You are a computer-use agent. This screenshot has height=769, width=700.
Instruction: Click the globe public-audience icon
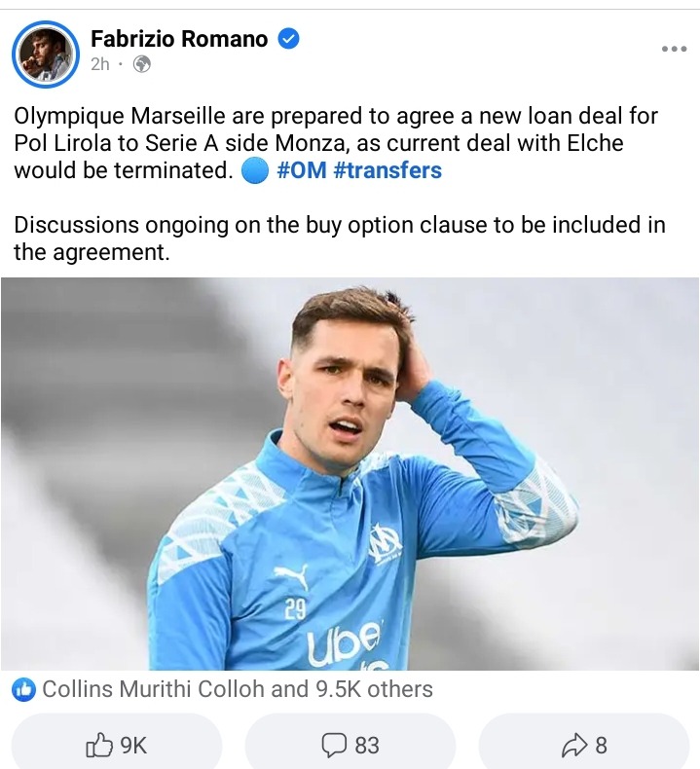pos(142,64)
